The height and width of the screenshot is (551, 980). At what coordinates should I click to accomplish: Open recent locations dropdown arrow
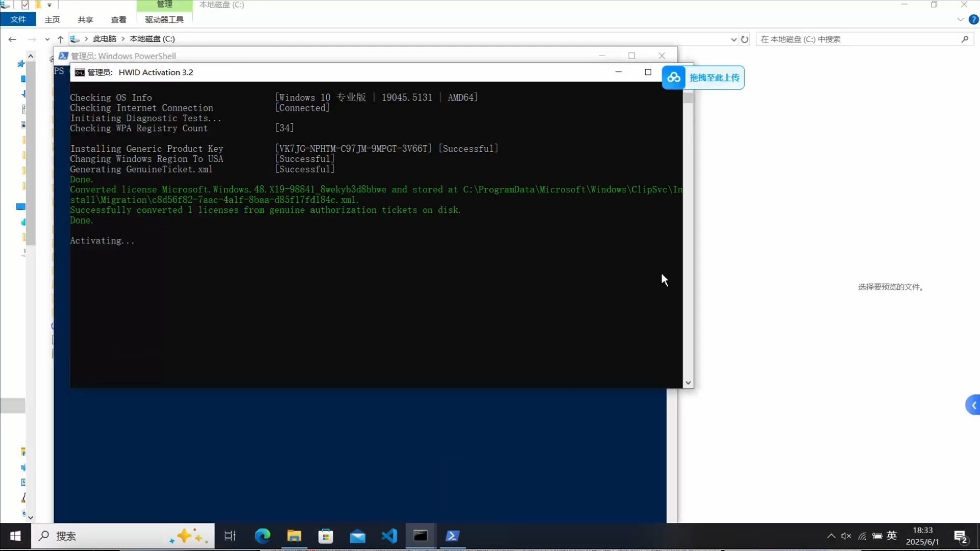click(47, 39)
